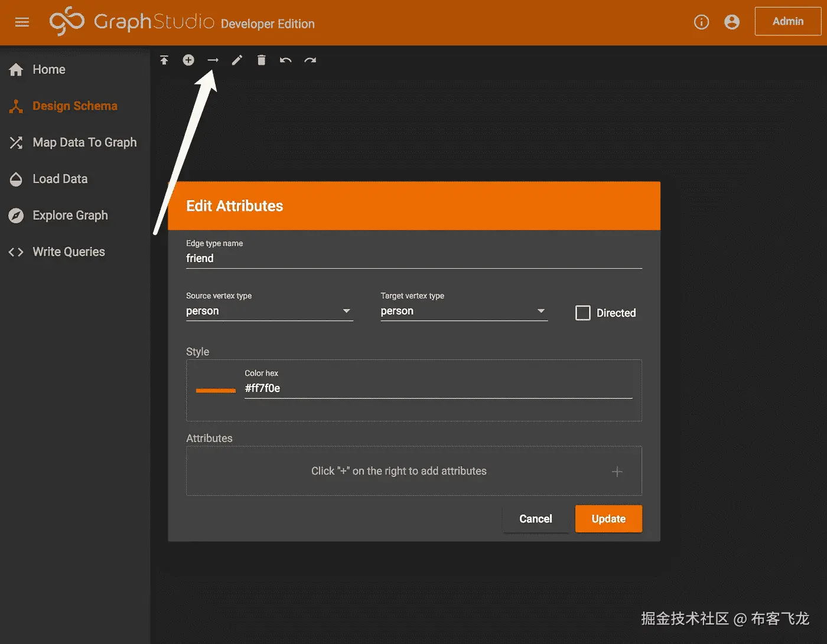Click the delete trash icon
Viewport: 827px width, 644px height.
click(x=262, y=60)
